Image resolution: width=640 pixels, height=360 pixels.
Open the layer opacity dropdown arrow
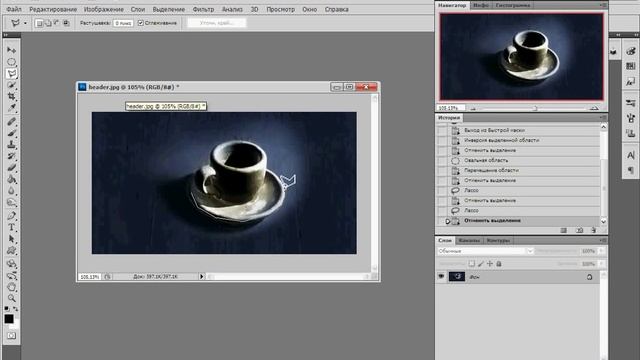(601, 251)
